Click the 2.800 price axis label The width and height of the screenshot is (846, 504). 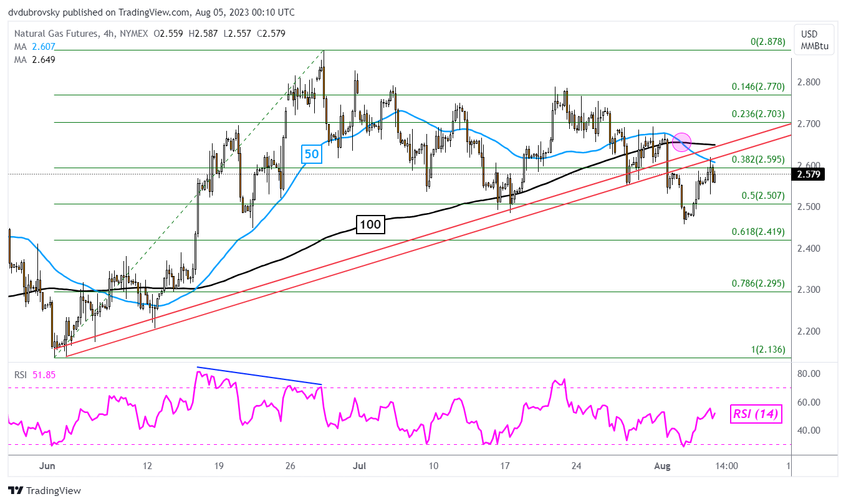coord(810,82)
